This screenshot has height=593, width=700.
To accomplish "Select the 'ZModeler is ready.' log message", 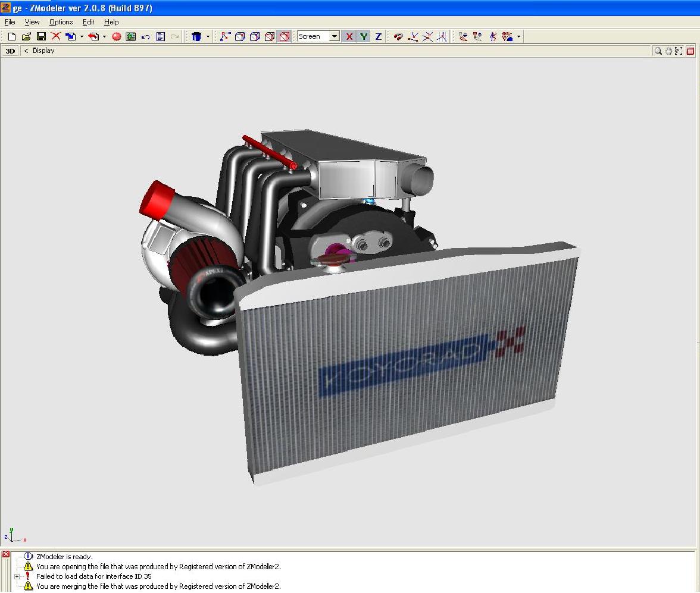I will coord(64,557).
